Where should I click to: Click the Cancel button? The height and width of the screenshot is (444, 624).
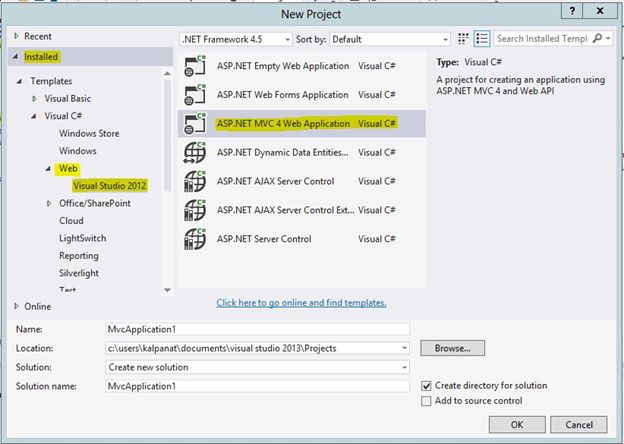point(579,425)
